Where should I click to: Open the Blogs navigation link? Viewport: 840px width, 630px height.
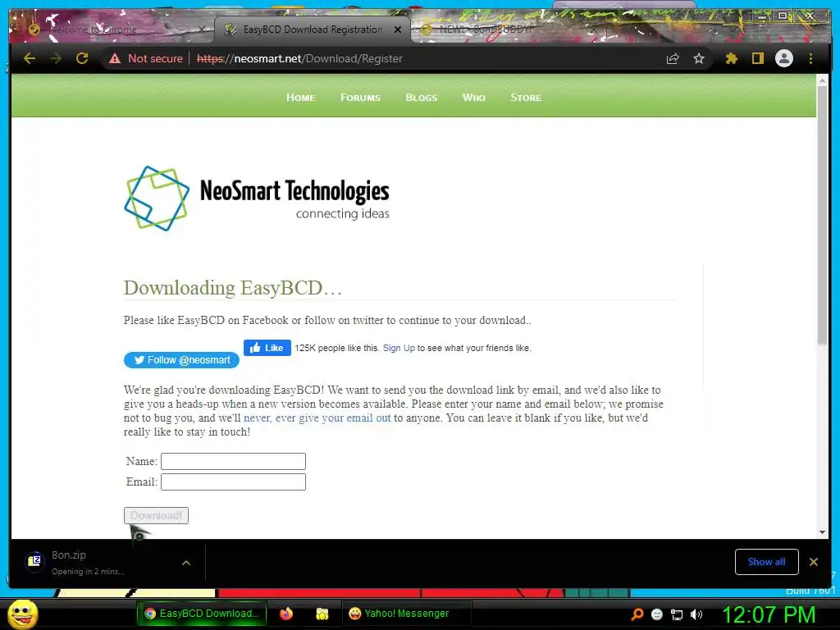422,98
